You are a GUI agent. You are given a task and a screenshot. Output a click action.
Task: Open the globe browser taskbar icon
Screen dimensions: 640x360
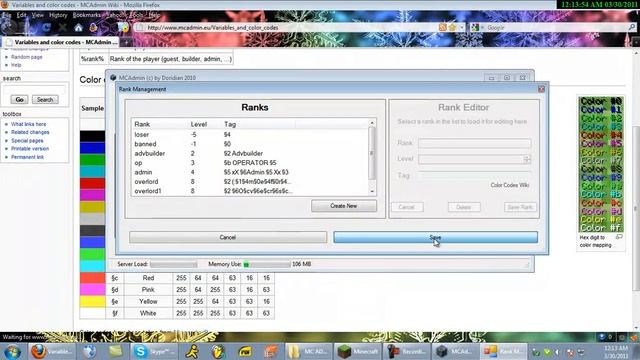pos(89,351)
